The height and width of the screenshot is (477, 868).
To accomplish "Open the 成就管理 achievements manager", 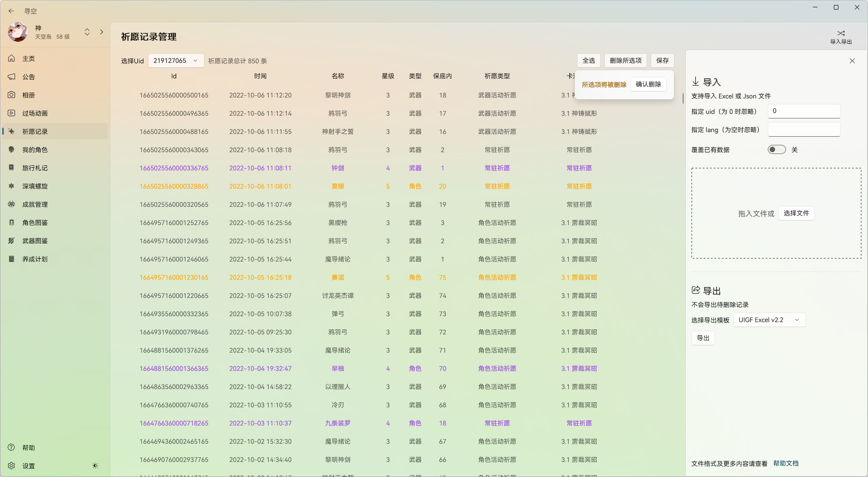I will [x=34, y=204].
